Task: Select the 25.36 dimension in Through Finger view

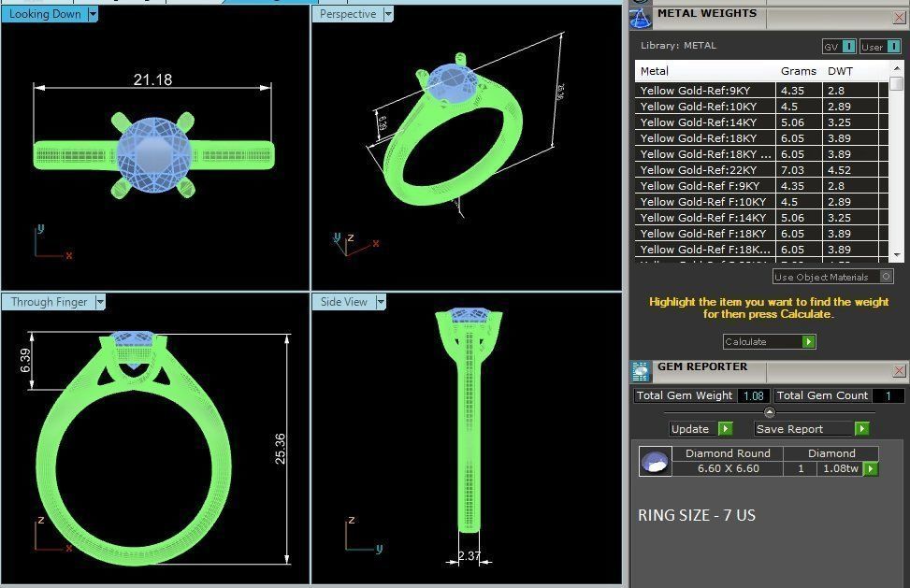Action: (x=280, y=449)
